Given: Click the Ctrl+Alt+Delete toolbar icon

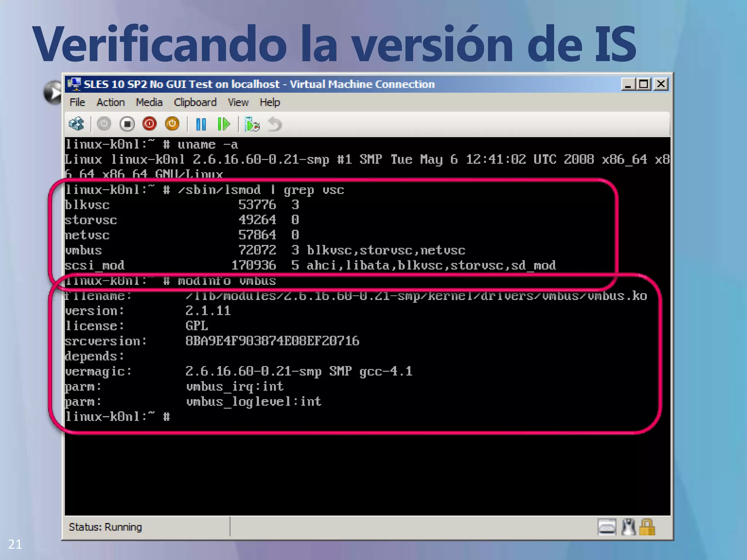Looking at the screenshot, I should [76, 124].
